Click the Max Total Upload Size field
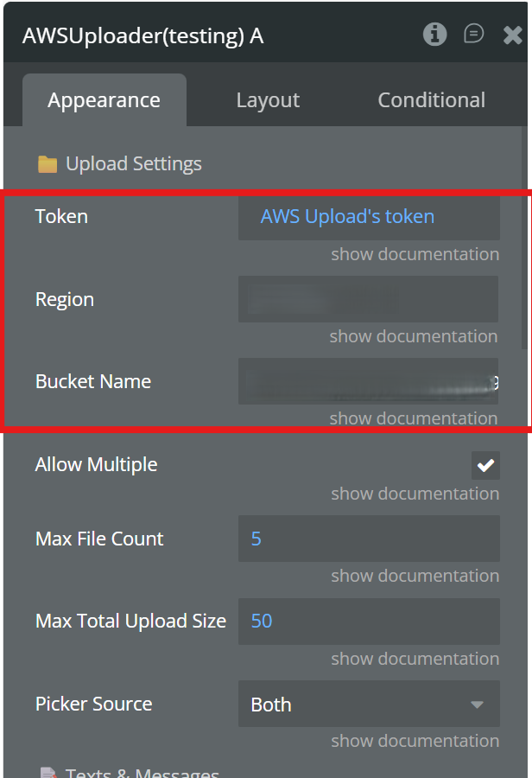The width and height of the screenshot is (532, 778). (x=369, y=621)
